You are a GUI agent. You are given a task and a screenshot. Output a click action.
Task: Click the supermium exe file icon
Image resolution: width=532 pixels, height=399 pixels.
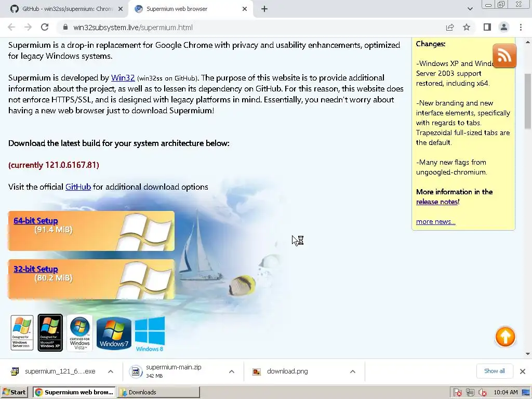pyautogui.click(x=15, y=371)
